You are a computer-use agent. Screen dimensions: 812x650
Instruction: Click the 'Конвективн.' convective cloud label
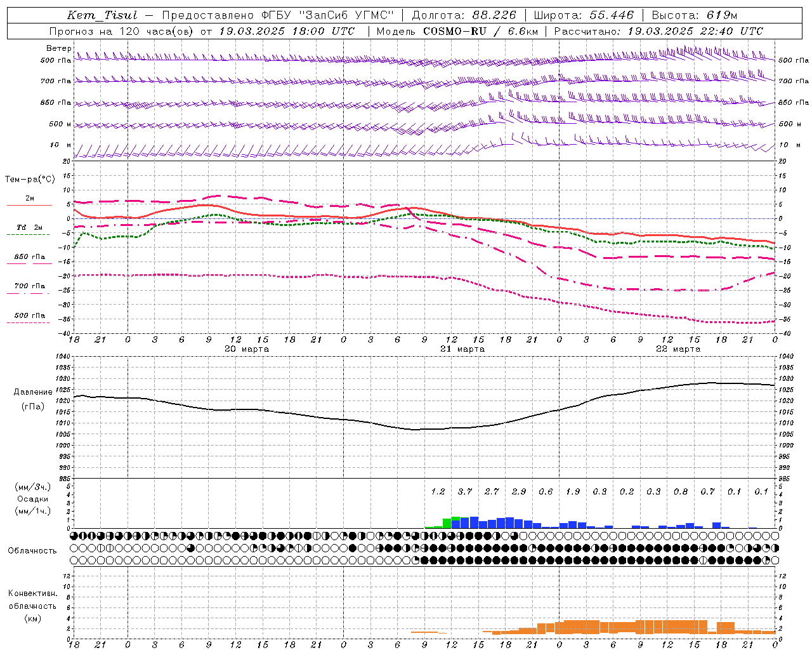click(32, 594)
